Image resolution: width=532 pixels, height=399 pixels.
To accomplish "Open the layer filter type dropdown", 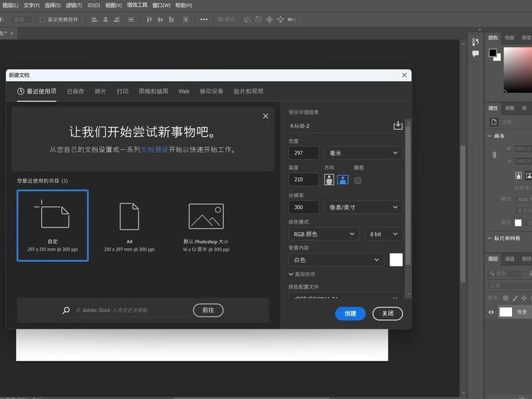I will point(505,273).
